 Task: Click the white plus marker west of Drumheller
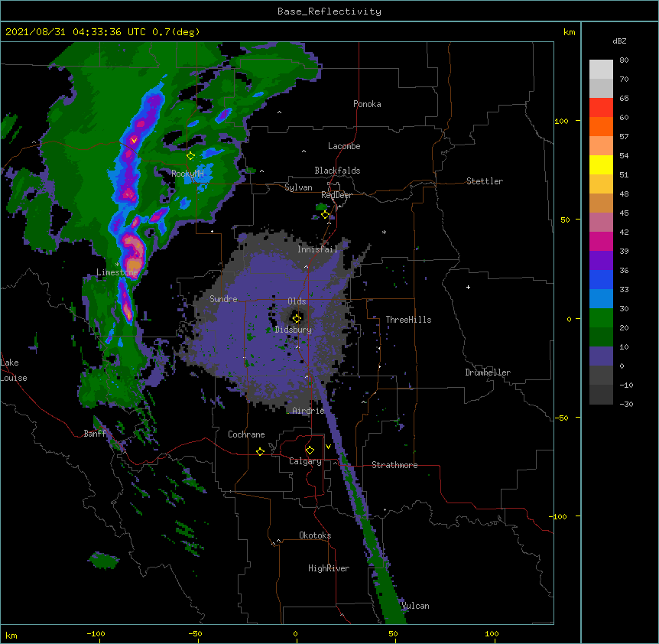(x=468, y=287)
